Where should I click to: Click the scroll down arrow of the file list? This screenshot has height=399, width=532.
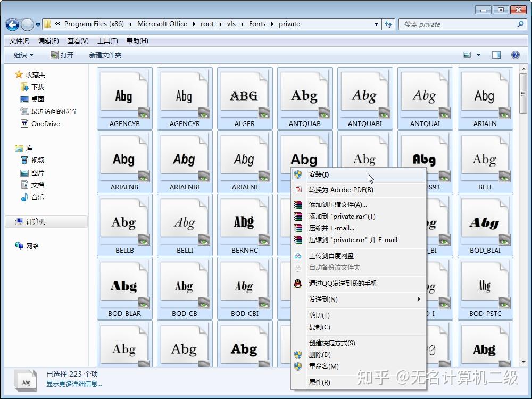pos(523,362)
